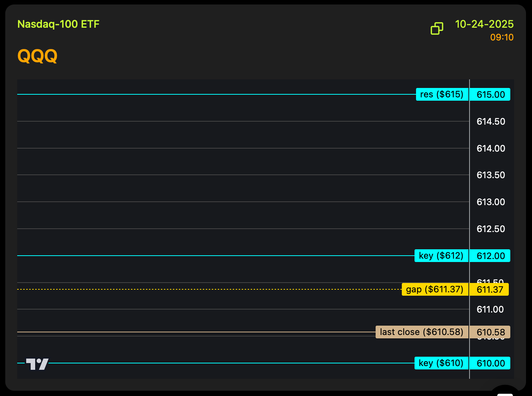Click the tan 610.58 price tag
The width and height of the screenshot is (532, 396).
490,332
